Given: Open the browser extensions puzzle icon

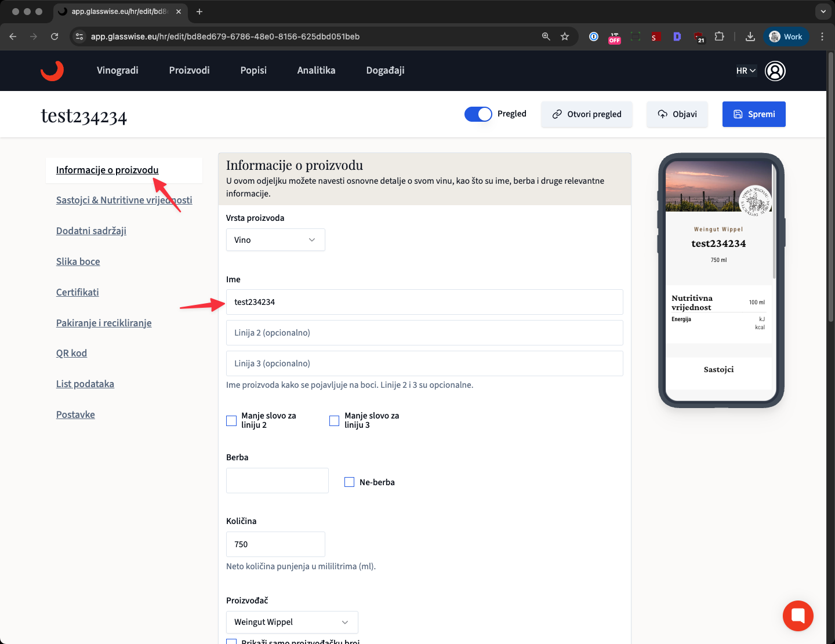Looking at the screenshot, I should [x=719, y=37].
